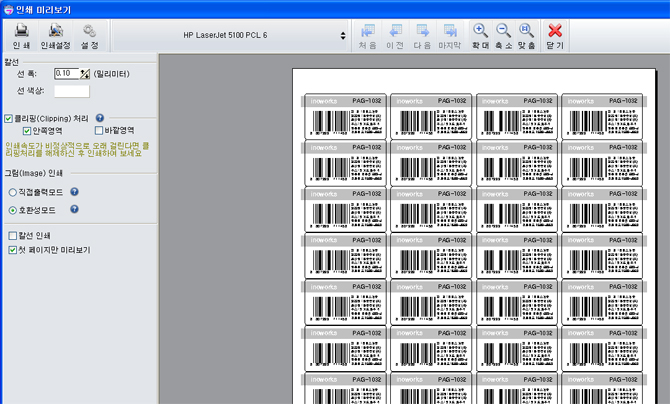Open the HP LaserJet 5100 PCL 6 printer dropdown
This screenshot has width=670, height=404.
pyautogui.click(x=230, y=35)
